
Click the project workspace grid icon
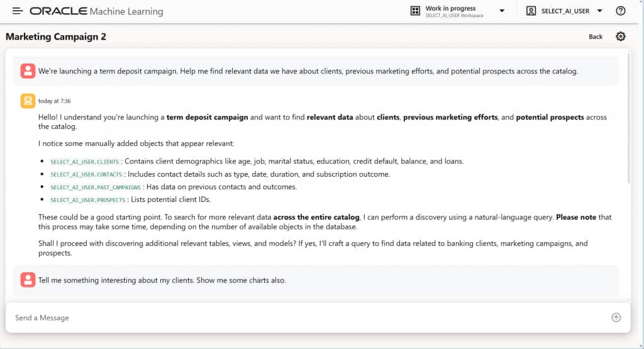(x=415, y=11)
